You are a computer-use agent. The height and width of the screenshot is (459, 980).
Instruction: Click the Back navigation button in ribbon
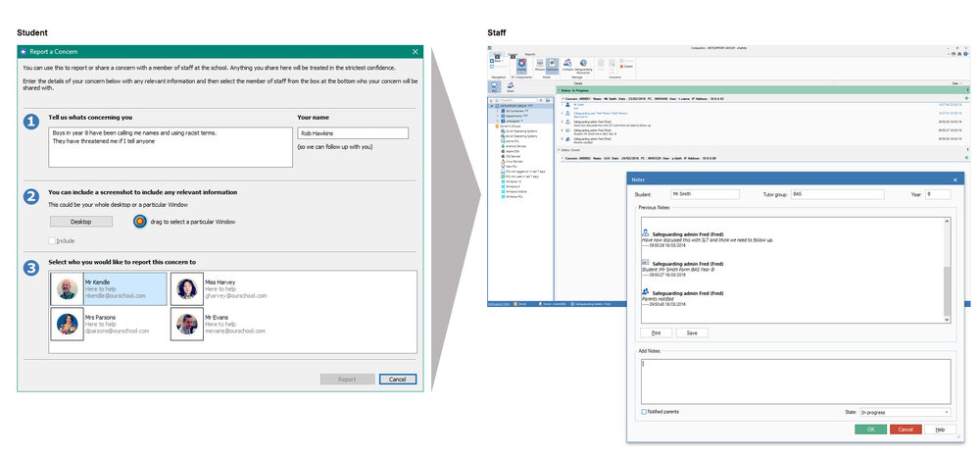(x=496, y=61)
